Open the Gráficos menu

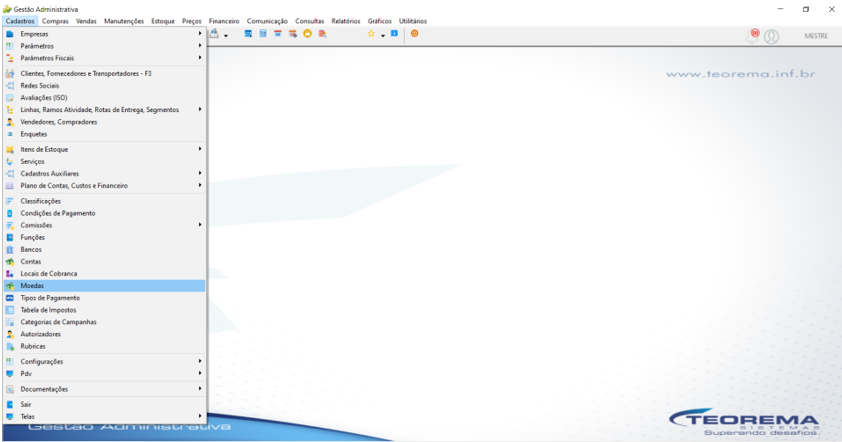point(380,21)
